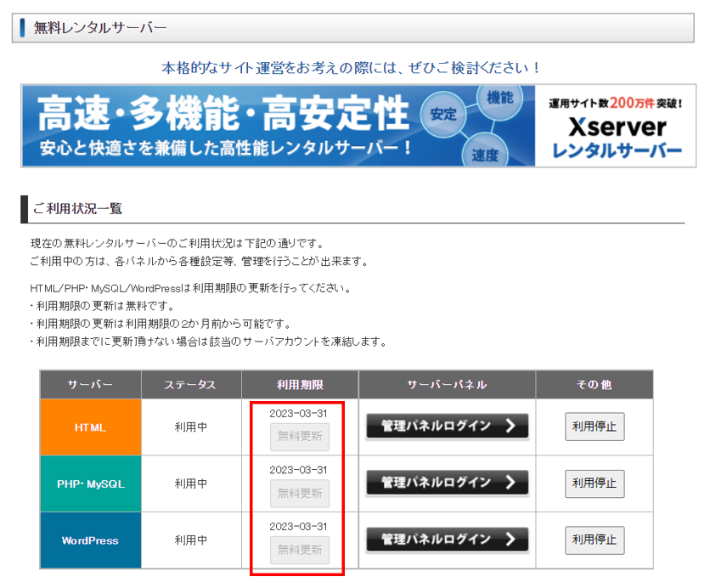Select the blue WordPress server cell
Image resolution: width=710 pixels, height=588 pixels.
90,540
